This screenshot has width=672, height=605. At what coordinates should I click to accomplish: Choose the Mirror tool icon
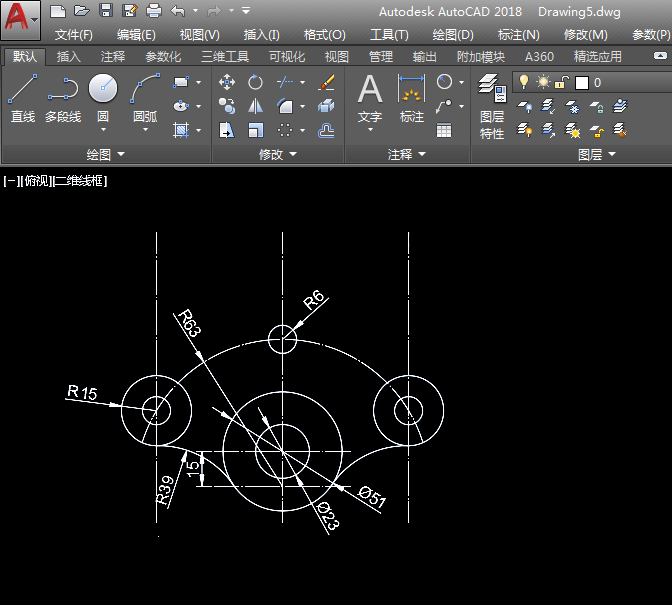pyautogui.click(x=256, y=106)
